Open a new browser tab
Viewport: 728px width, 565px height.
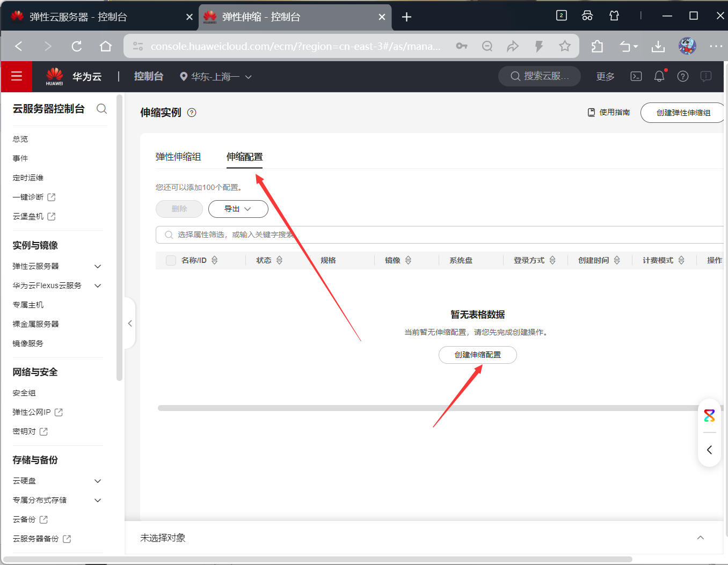[407, 17]
